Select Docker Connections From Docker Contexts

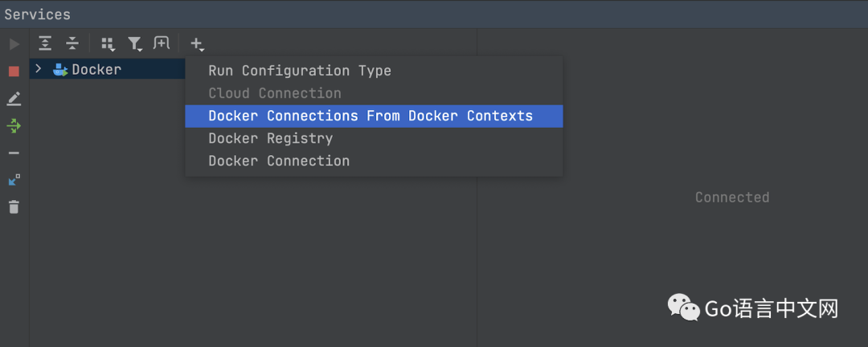370,116
